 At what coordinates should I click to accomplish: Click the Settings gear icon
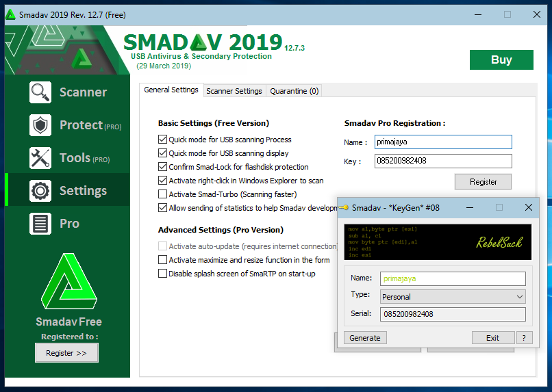[x=40, y=191]
